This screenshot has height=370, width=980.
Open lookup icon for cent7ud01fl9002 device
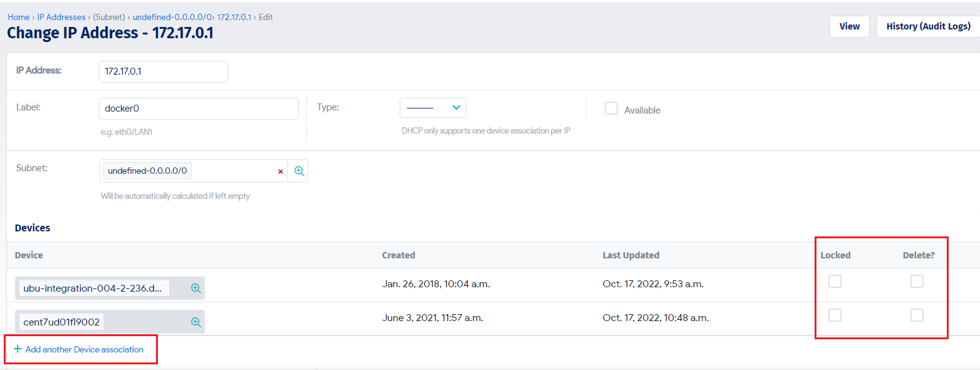point(195,322)
